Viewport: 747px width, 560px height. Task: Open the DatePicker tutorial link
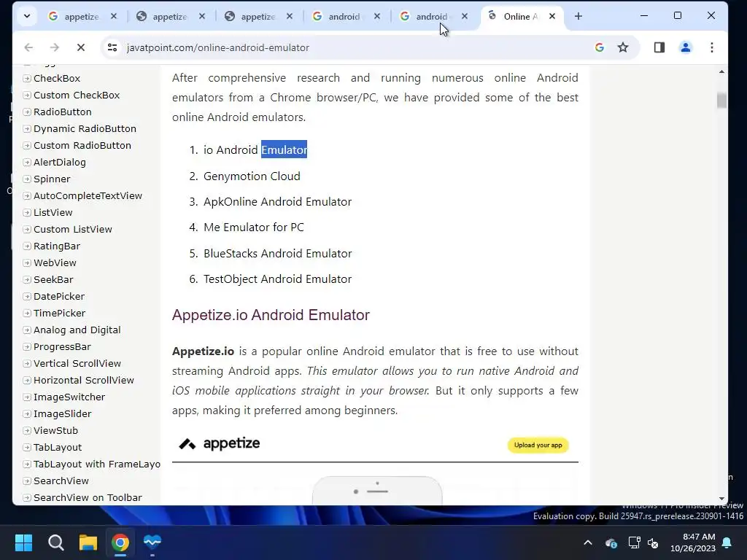pos(59,296)
